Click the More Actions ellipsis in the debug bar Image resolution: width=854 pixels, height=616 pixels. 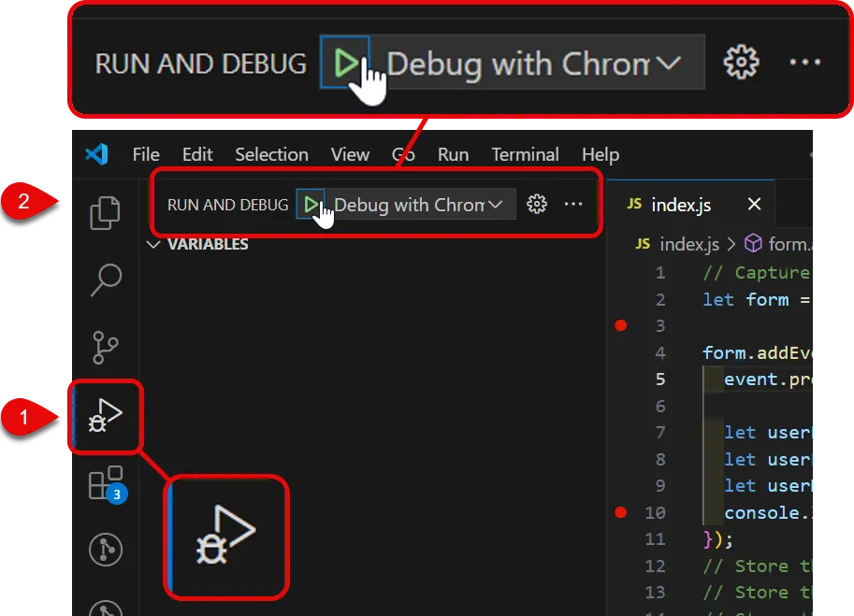(573, 204)
